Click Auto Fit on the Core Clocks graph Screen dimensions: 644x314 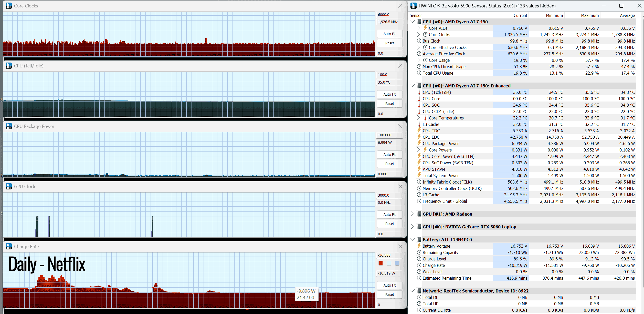tap(389, 34)
